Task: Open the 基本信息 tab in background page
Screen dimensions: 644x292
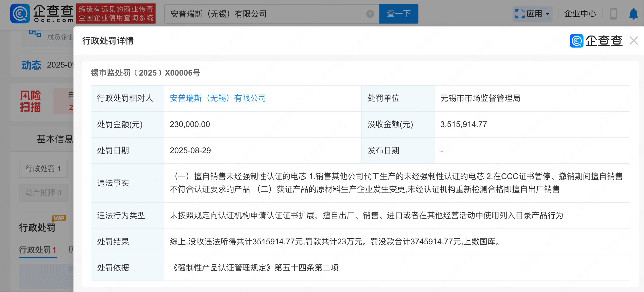Action: [x=55, y=139]
